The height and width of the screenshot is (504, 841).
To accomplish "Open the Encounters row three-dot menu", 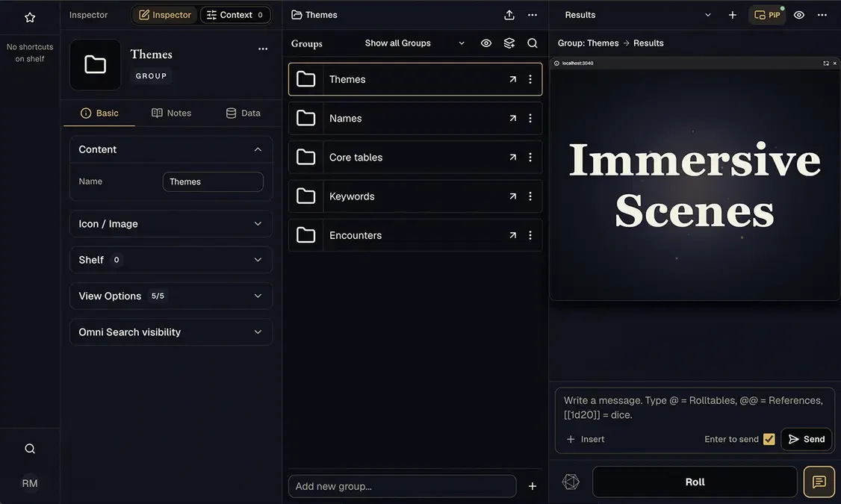I will 530,235.
